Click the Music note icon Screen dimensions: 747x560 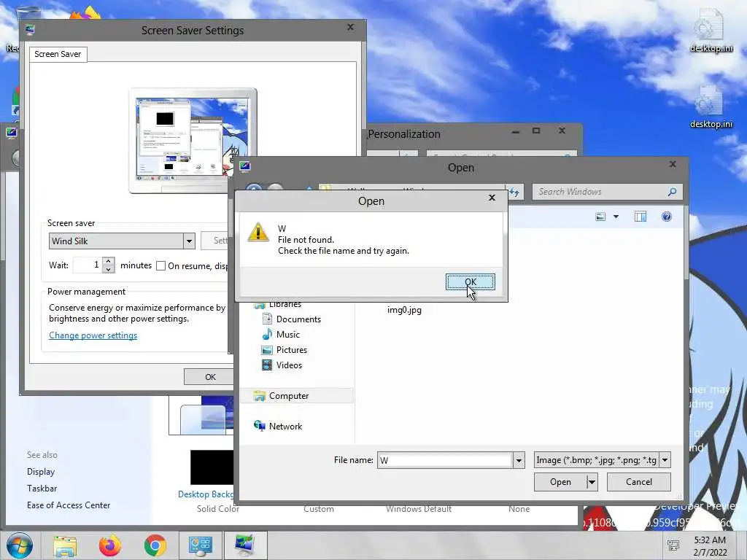(x=267, y=334)
